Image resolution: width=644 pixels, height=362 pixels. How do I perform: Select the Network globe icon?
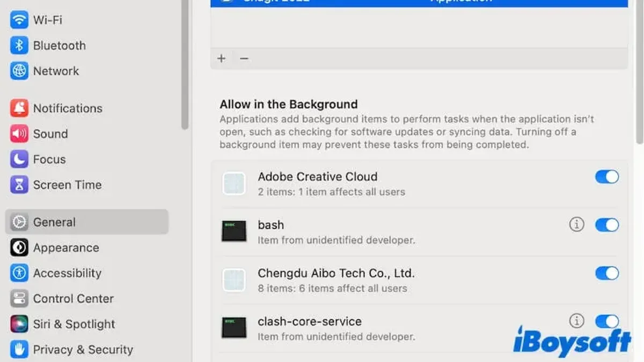click(x=19, y=71)
